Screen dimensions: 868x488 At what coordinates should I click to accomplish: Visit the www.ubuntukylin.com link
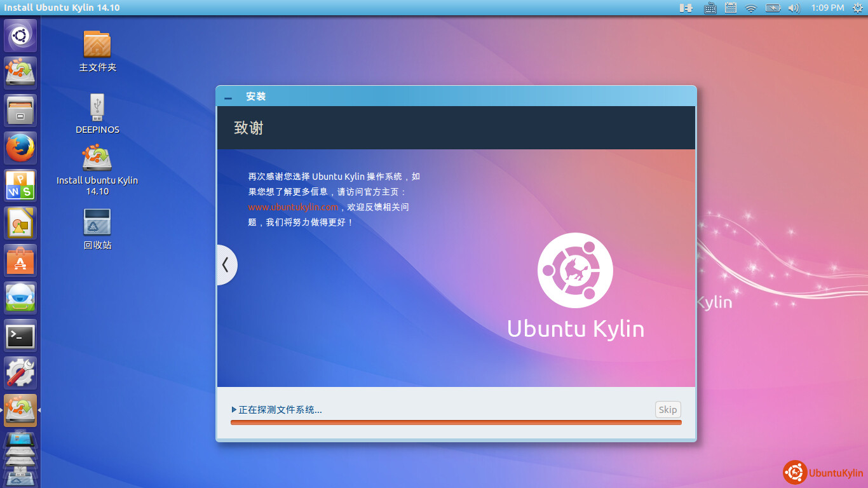click(293, 207)
